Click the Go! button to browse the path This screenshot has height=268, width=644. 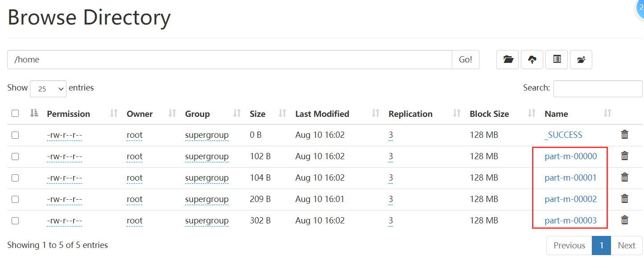(465, 59)
